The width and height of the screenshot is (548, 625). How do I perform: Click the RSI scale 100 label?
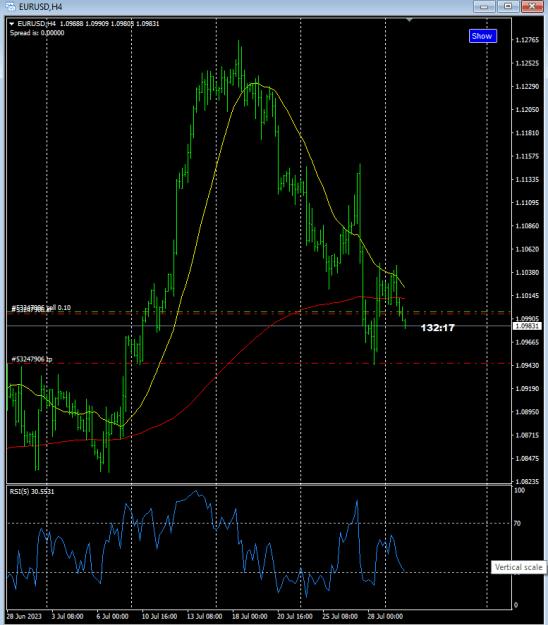(519, 491)
